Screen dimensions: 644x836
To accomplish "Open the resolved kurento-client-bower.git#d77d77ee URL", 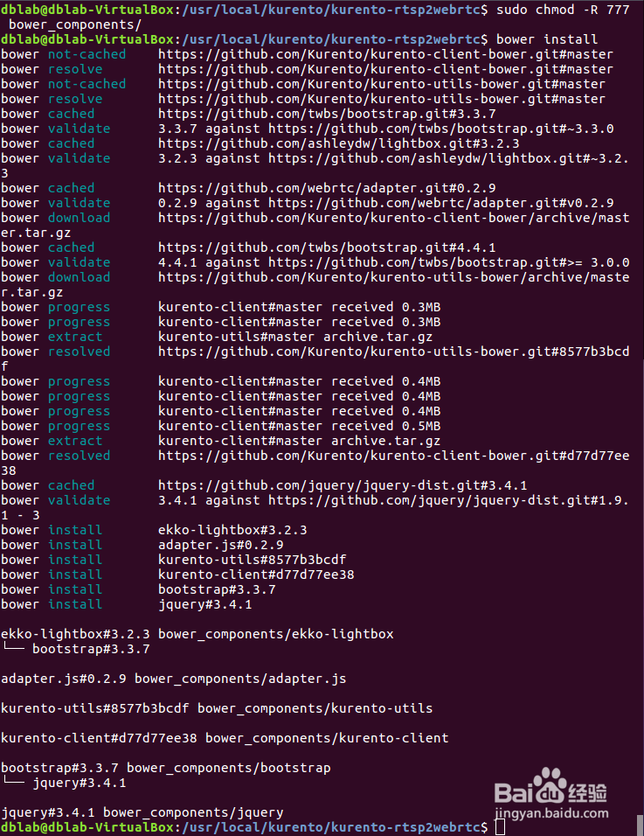I will tap(393, 456).
